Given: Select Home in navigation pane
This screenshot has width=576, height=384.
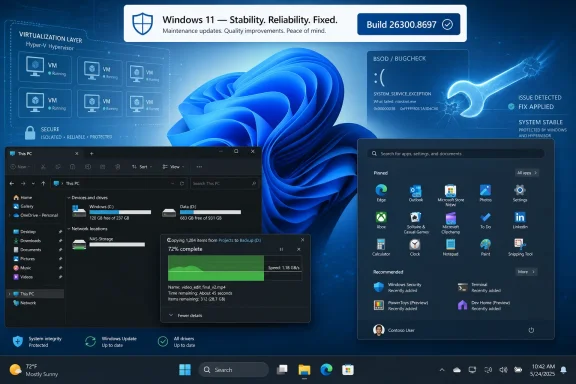Looking at the screenshot, I should coord(23,198).
